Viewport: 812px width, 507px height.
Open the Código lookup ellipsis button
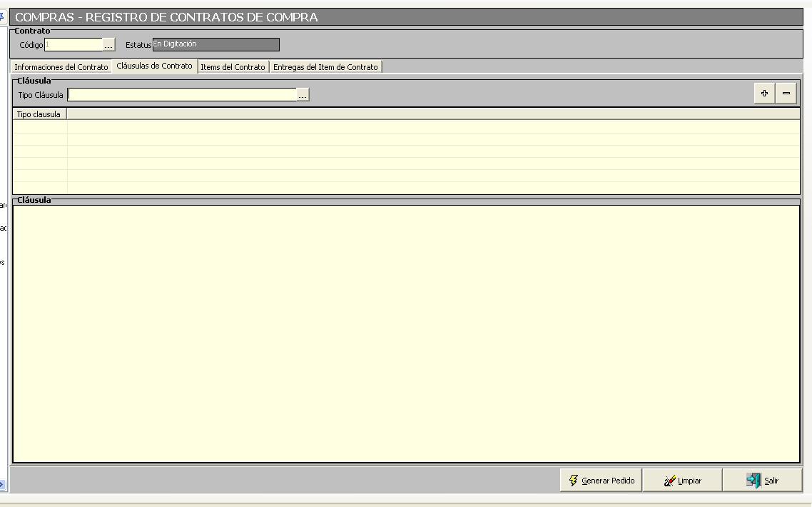click(108, 45)
